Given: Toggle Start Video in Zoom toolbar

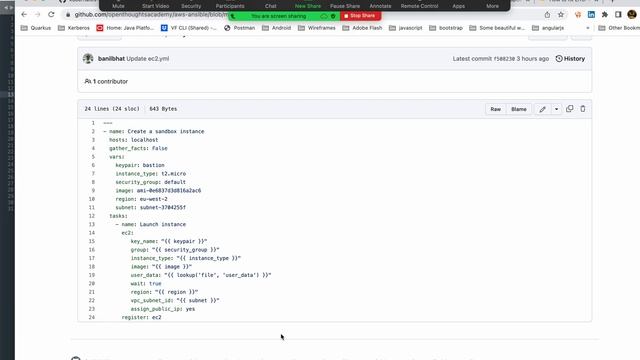Looking at the screenshot, I should click(x=156, y=5).
